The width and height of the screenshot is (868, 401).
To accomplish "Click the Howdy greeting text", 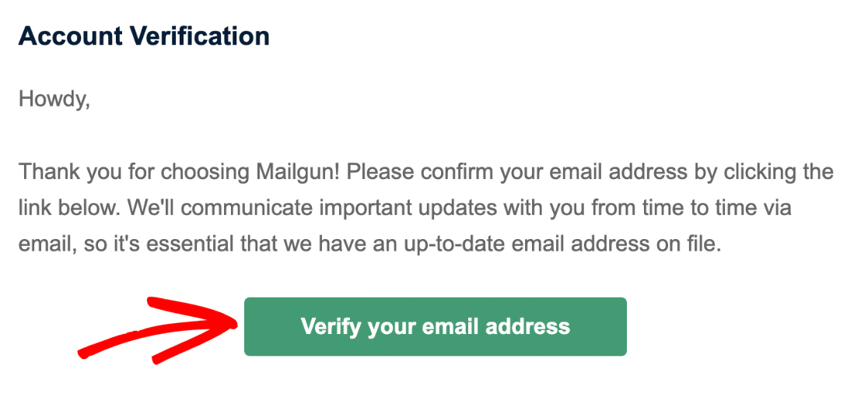I will tap(54, 100).
